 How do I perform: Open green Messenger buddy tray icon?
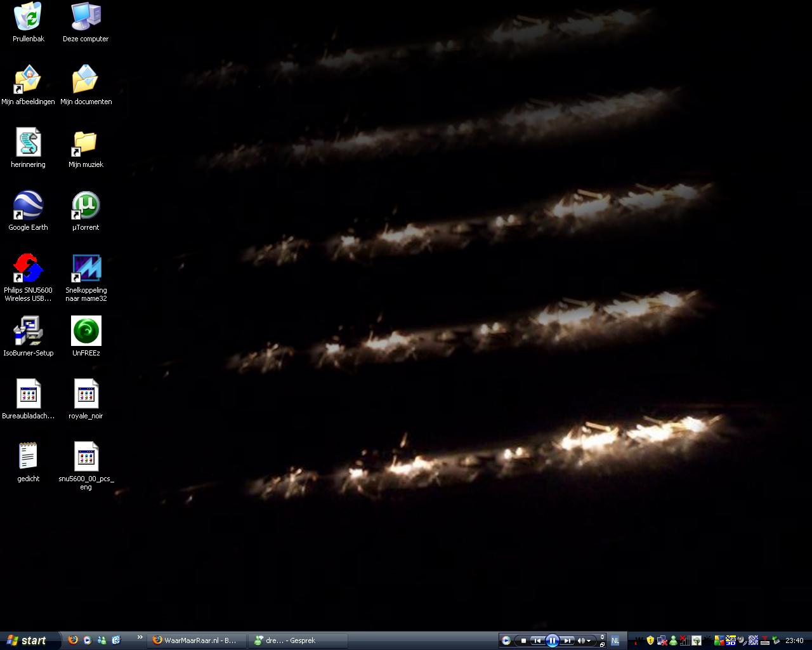pyautogui.click(x=673, y=640)
